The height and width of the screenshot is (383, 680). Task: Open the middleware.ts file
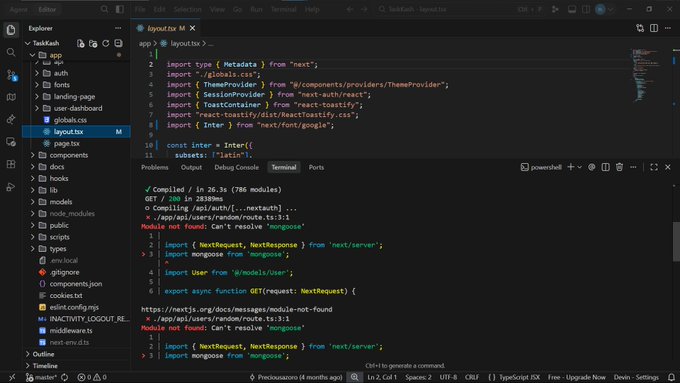tap(71, 331)
